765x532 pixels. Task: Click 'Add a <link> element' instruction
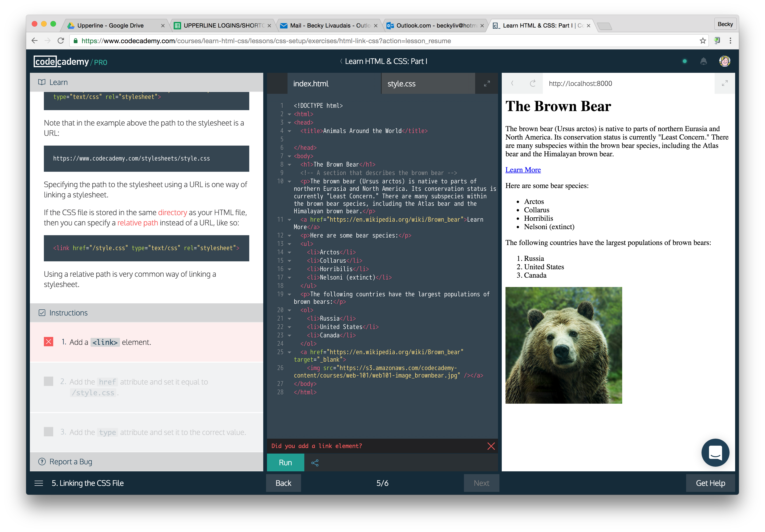(x=110, y=342)
